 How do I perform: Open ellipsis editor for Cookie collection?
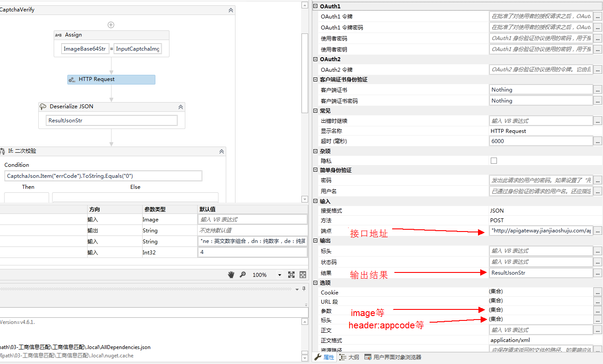(597, 292)
